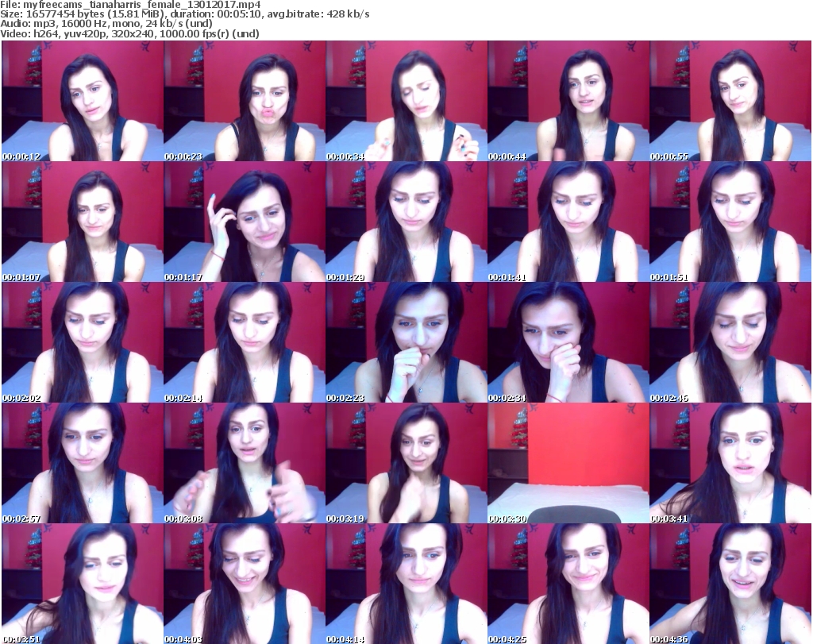Select the empty-room frame at 00:03:30

point(568,463)
